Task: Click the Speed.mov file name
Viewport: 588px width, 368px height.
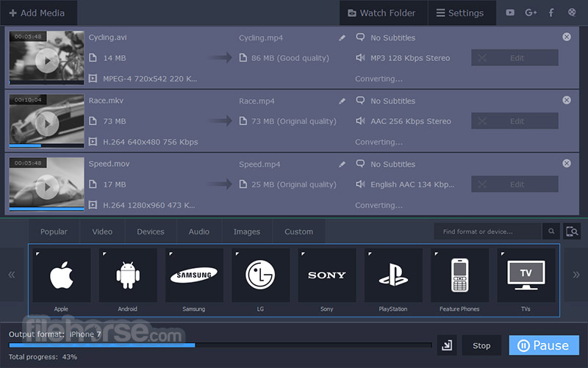Action: pos(109,164)
